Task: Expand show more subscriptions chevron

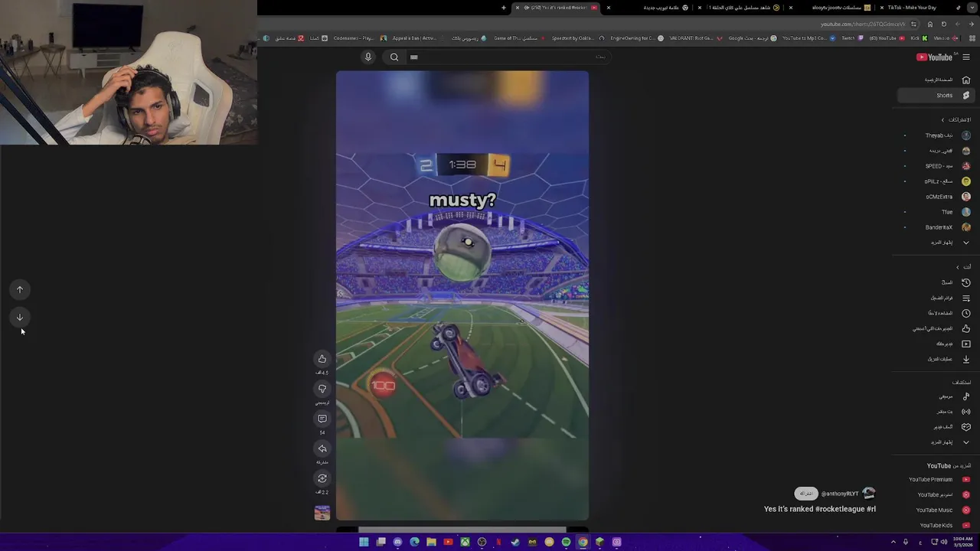Action: tap(966, 243)
